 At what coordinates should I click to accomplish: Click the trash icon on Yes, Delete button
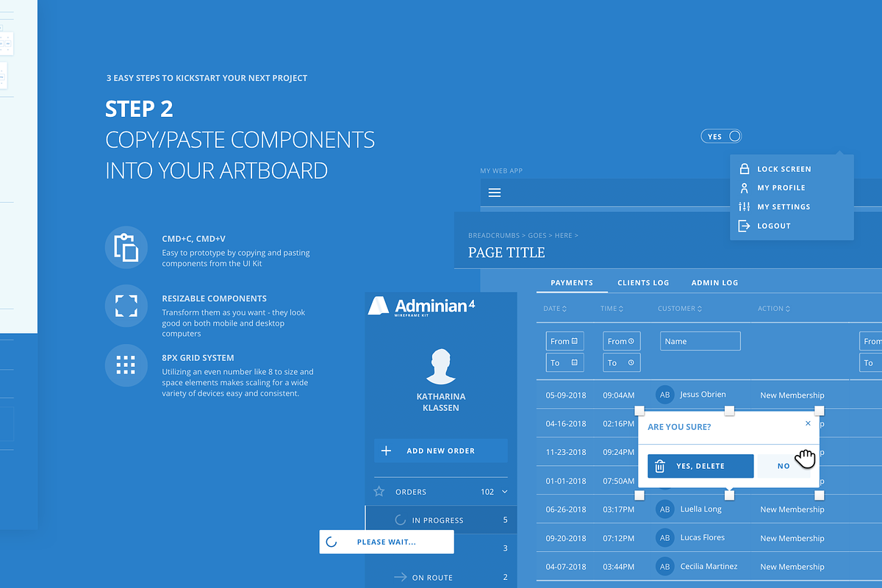coord(660,466)
